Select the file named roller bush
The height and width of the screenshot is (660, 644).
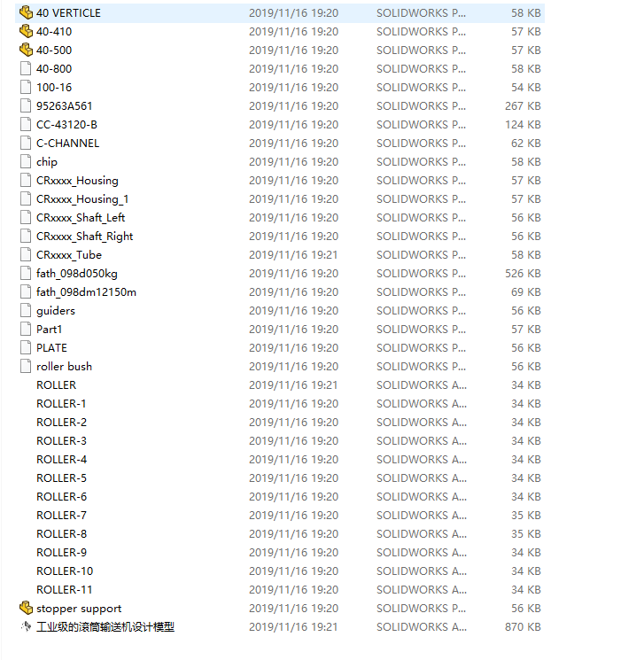pos(64,366)
